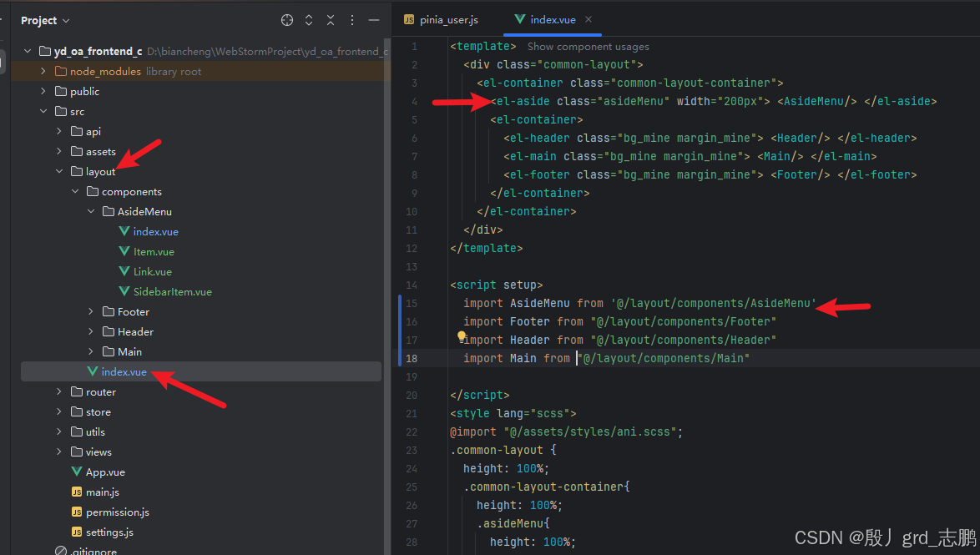The width and height of the screenshot is (980, 555).
Task: Click line number 18 in the gutter
Action: click(x=412, y=359)
